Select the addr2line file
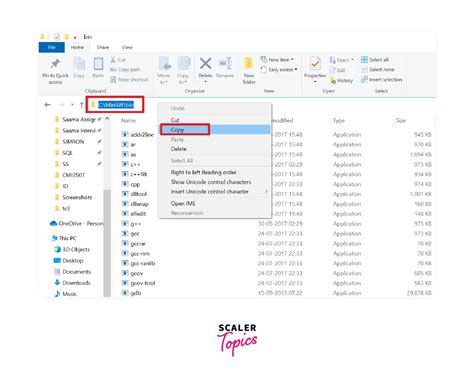 (x=138, y=135)
